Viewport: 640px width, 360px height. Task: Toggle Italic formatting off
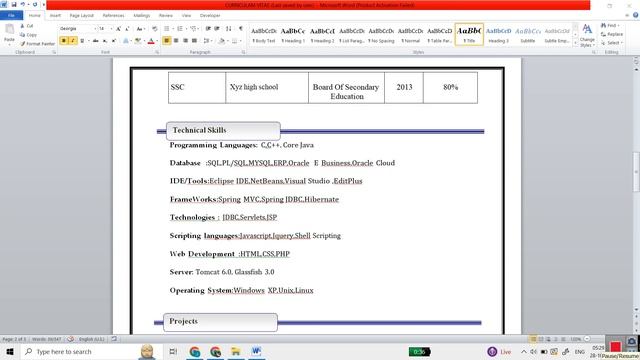click(73, 41)
